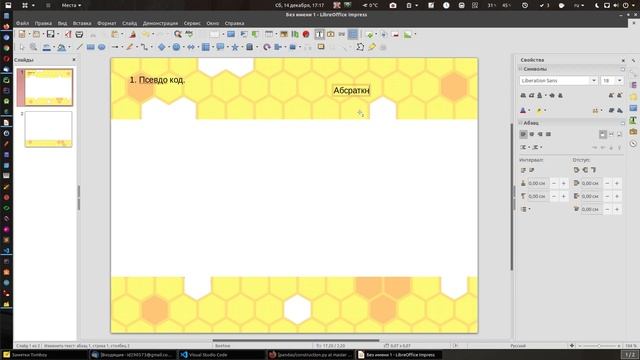Set paragraph alignment to left
This screenshot has width=640, height=360.
point(523,134)
